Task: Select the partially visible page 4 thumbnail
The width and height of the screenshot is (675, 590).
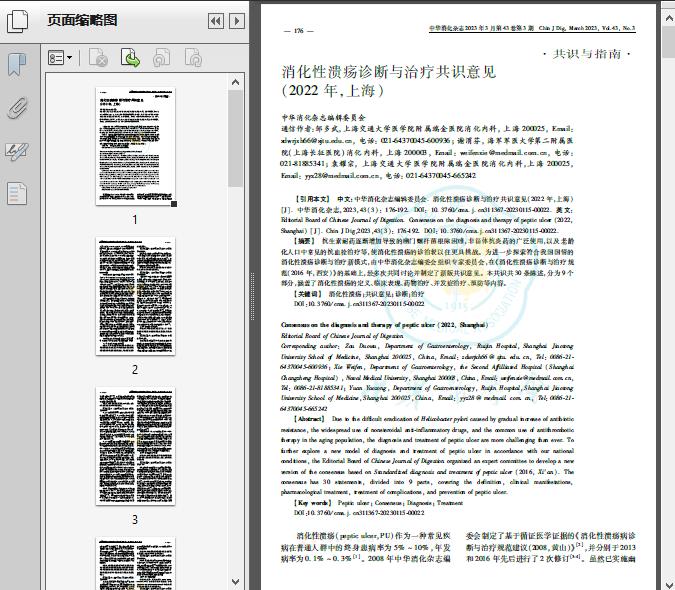Action: click(x=135, y=563)
